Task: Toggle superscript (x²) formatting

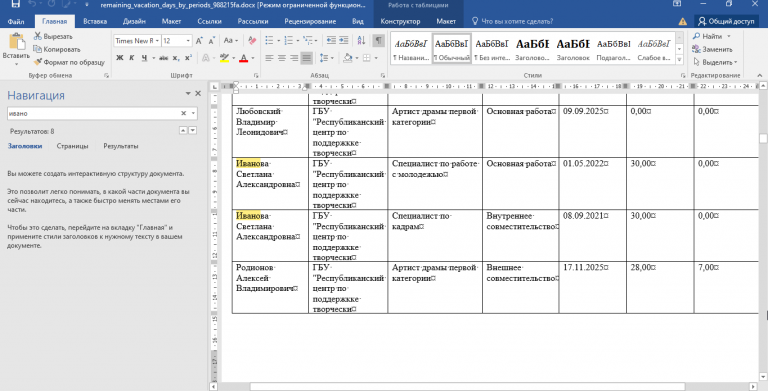Action: (189, 58)
